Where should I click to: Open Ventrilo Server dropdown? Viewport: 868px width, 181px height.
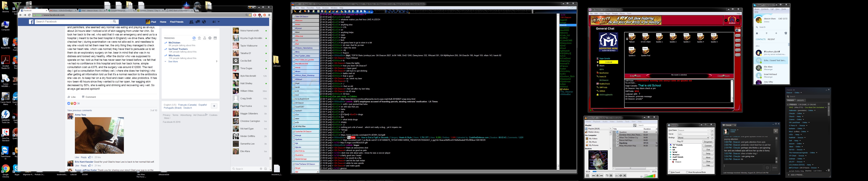coord(693,134)
